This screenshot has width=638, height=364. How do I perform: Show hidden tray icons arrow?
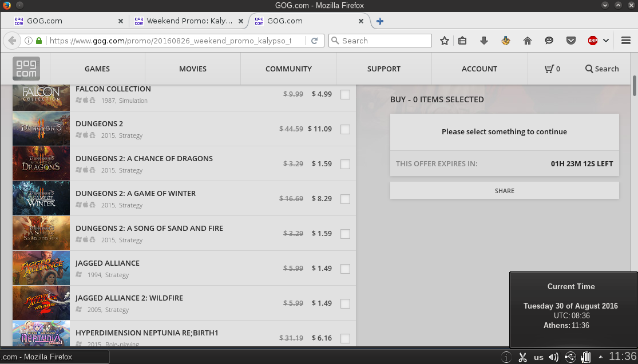(601, 357)
